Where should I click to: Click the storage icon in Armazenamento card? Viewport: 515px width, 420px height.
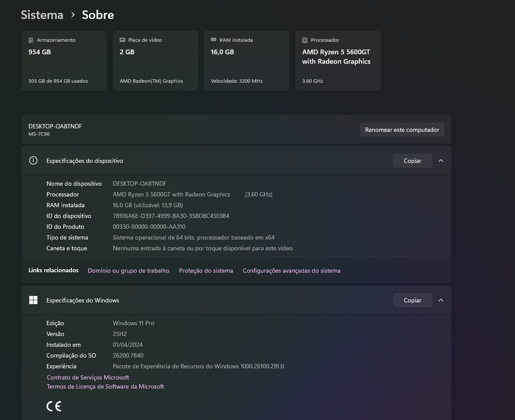(x=31, y=40)
